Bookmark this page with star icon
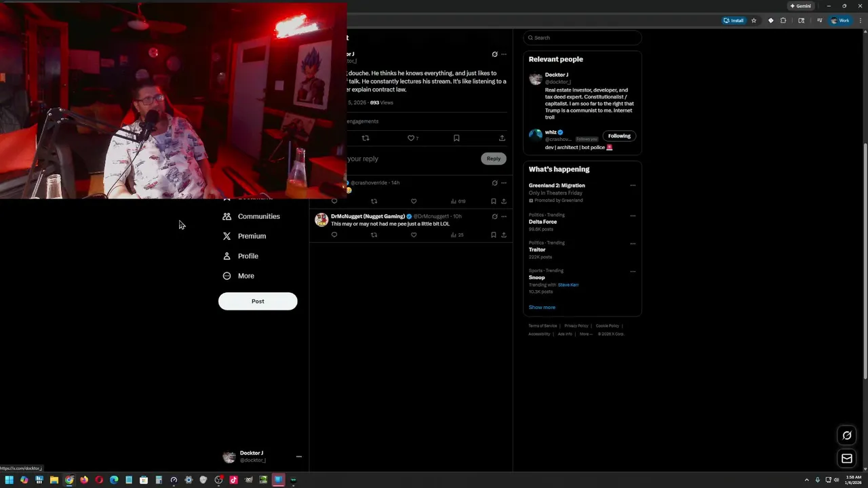This screenshot has height=488, width=868. click(753, 20)
